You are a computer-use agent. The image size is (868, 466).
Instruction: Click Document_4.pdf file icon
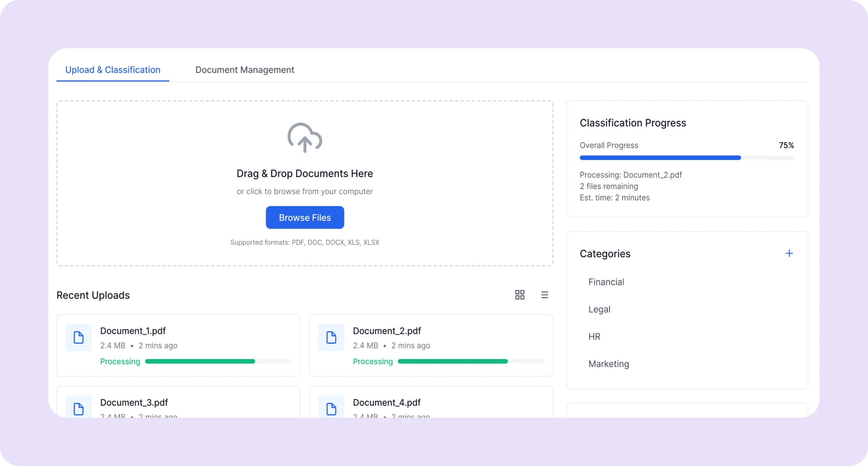(x=331, y=409)
